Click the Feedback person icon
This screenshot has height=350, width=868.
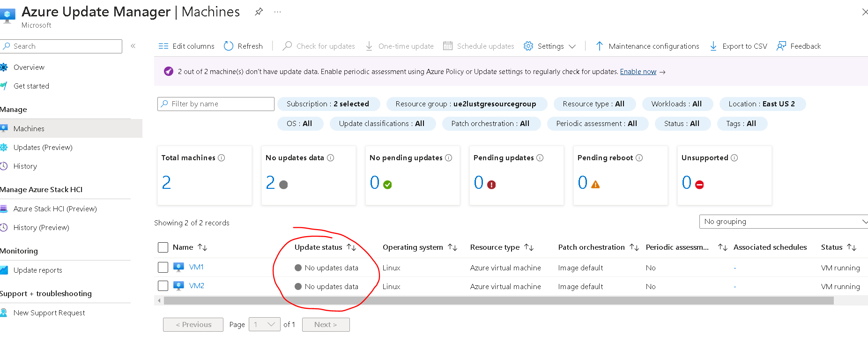781,46
